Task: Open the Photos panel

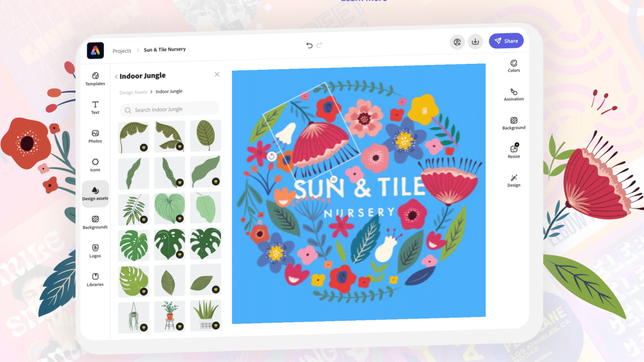Action: (95, 136)
